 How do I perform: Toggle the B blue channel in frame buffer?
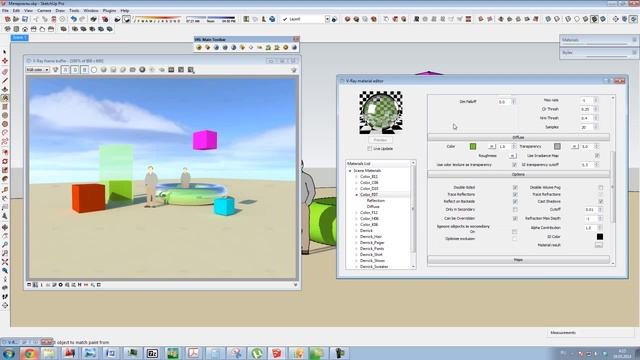pyautogui.click(x=84, y=70)
